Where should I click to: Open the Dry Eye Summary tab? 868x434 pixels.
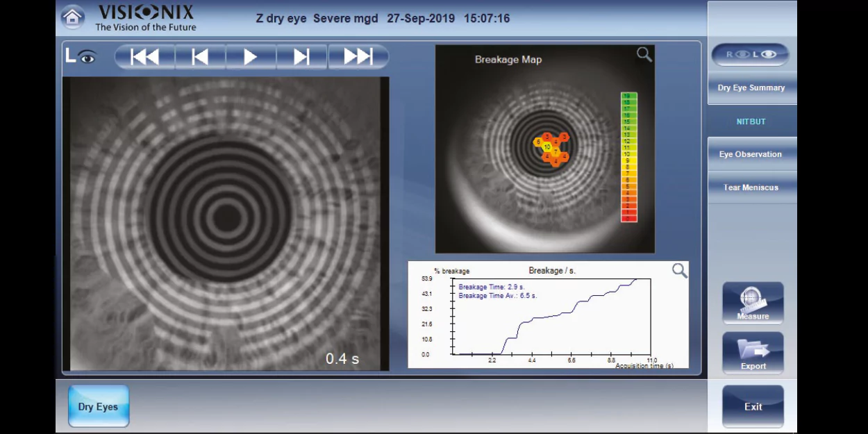pos(751,88)
